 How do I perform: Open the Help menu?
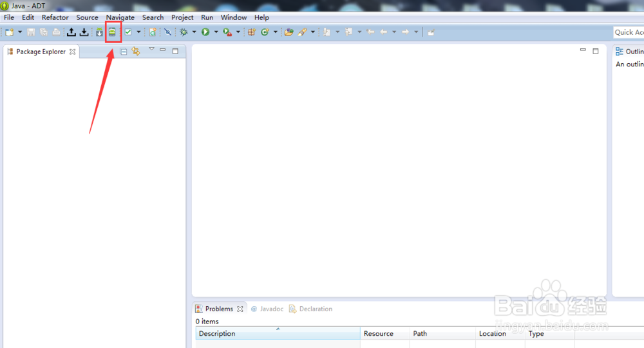(x=261, y=17)
